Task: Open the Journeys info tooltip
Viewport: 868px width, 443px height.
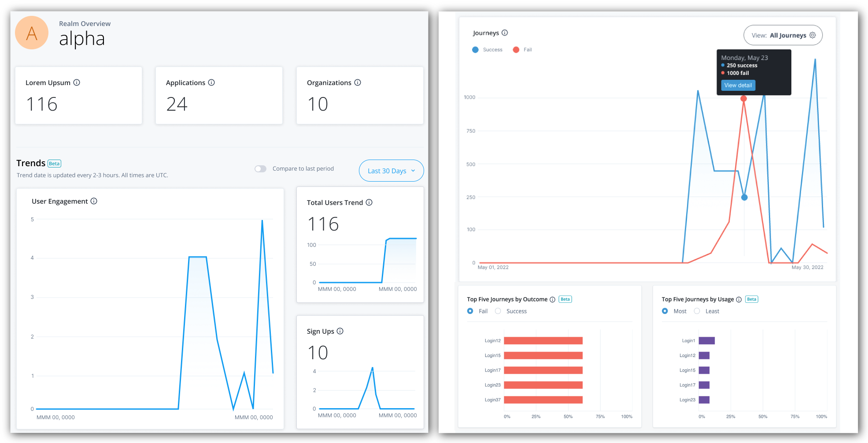Action: pos(505,33)
